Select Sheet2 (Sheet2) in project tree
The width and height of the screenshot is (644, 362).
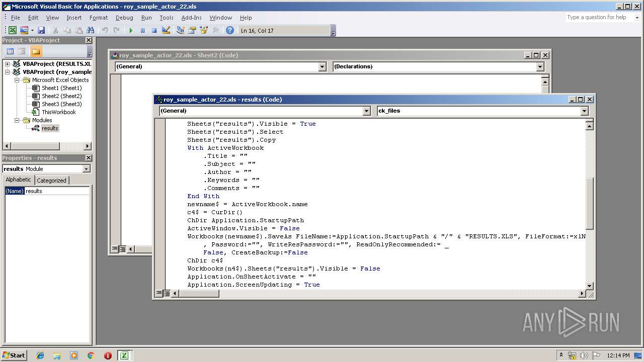(x=61, y=96)
